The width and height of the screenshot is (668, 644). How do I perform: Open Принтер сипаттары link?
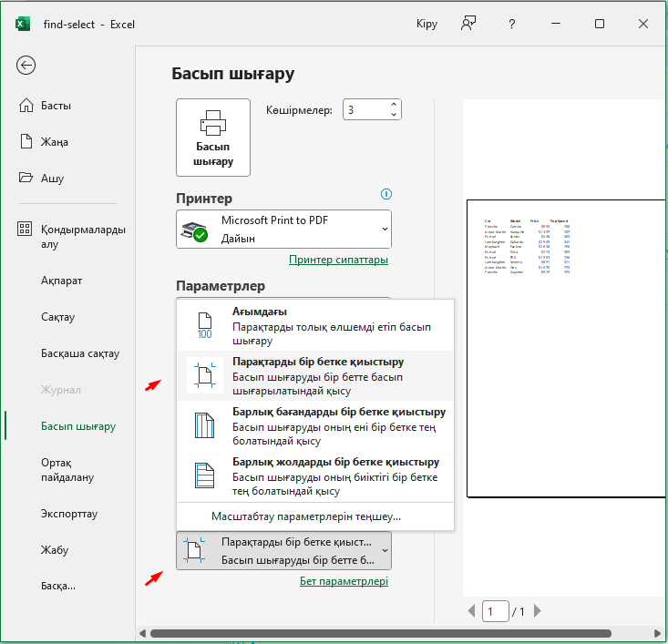338,260
